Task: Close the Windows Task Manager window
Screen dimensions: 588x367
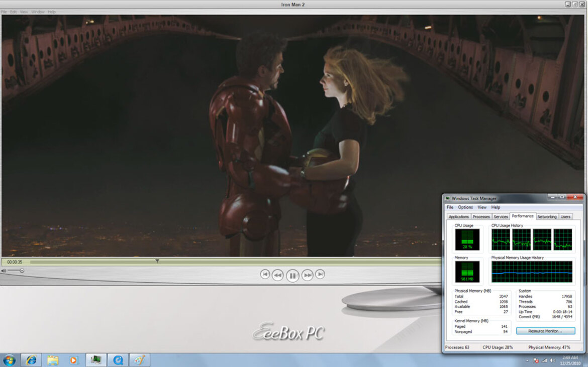Action: coord(575,197)
